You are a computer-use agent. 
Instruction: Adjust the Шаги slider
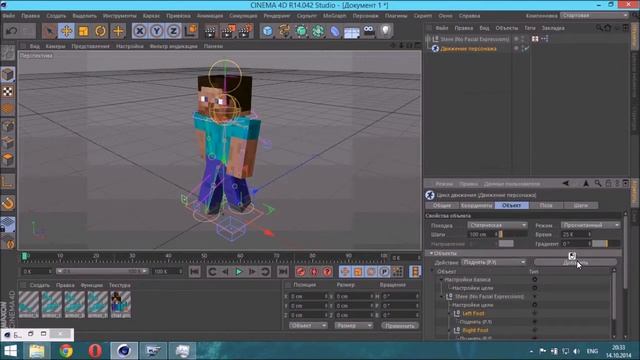click(513, 234)
